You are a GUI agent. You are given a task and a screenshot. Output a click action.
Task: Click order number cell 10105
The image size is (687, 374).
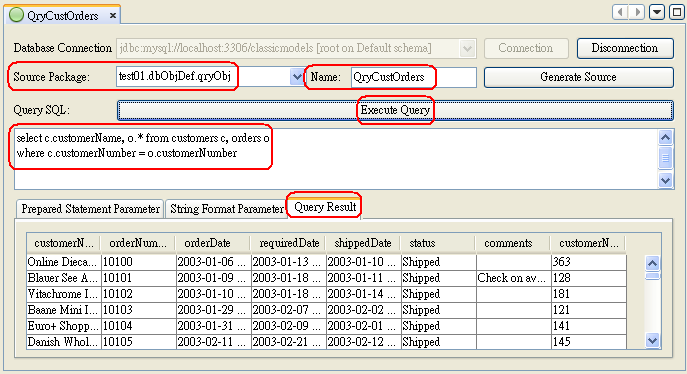click(138, 342)
